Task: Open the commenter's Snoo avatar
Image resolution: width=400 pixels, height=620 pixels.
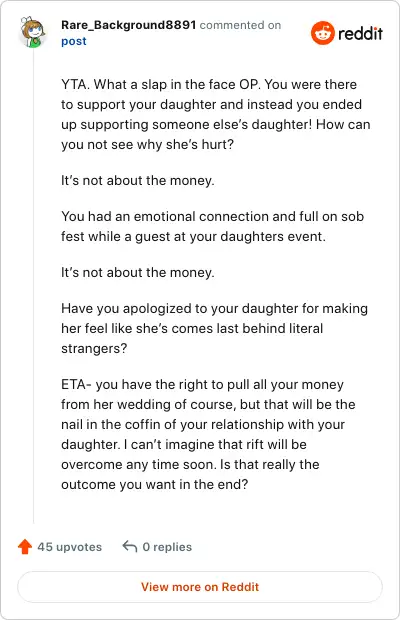Action: (x=32, y=32)
